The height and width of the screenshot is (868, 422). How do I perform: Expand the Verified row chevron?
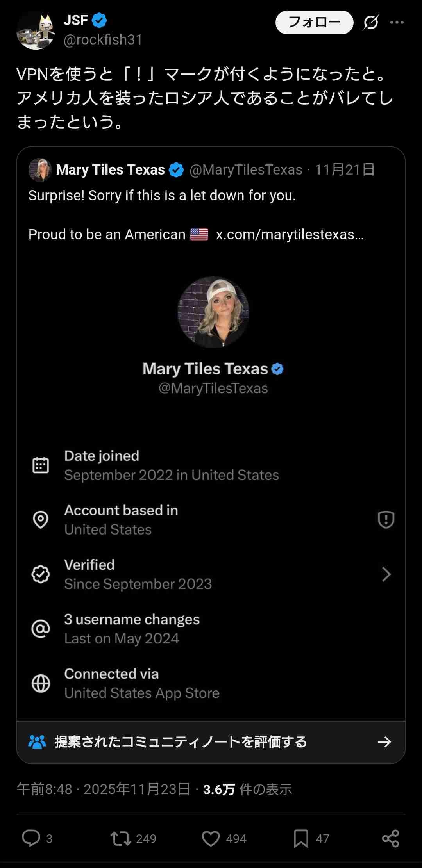point(386,574)
